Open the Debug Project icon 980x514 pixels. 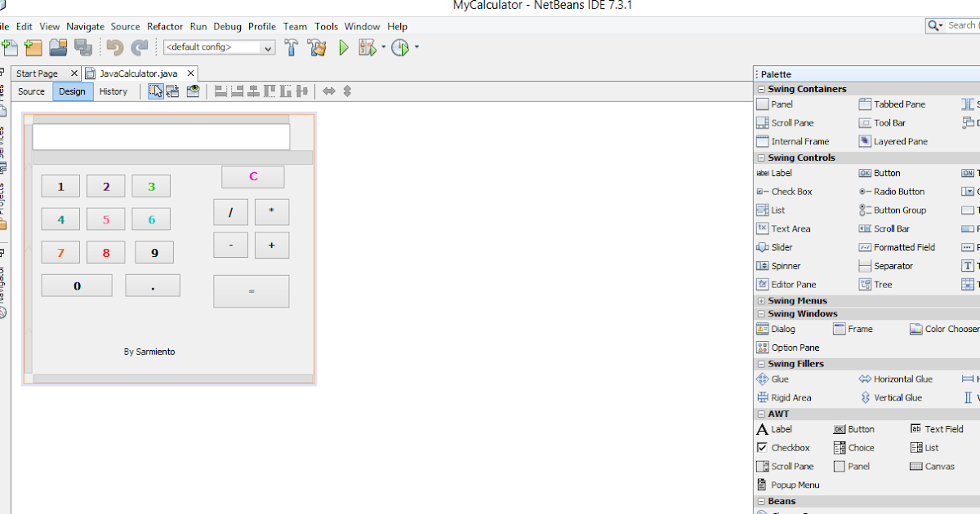pyautogui.click(x=369, y=47)
